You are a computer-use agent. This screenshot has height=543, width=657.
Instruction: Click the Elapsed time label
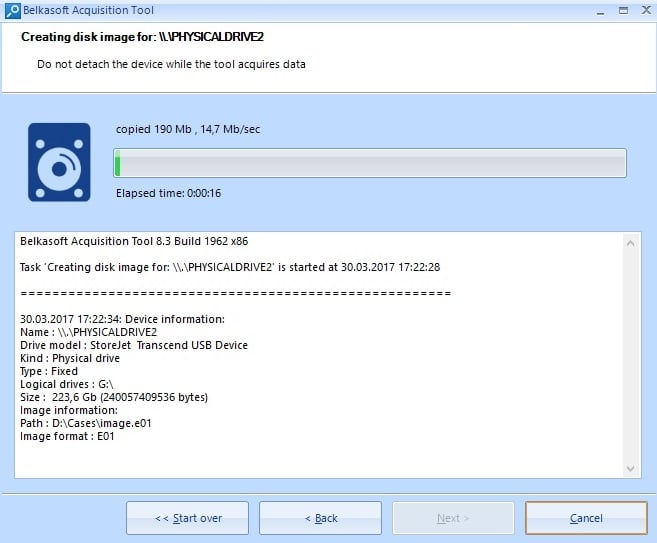point(168,193)
